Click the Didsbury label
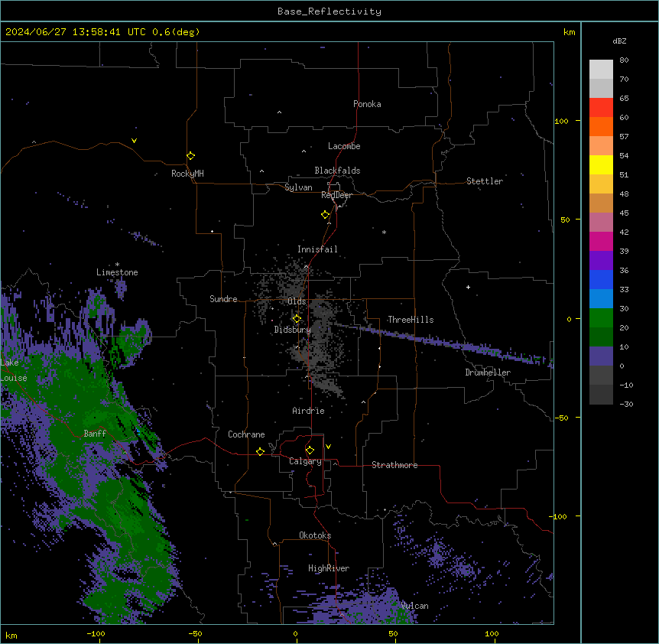659x644 pixels. point(293,330)
